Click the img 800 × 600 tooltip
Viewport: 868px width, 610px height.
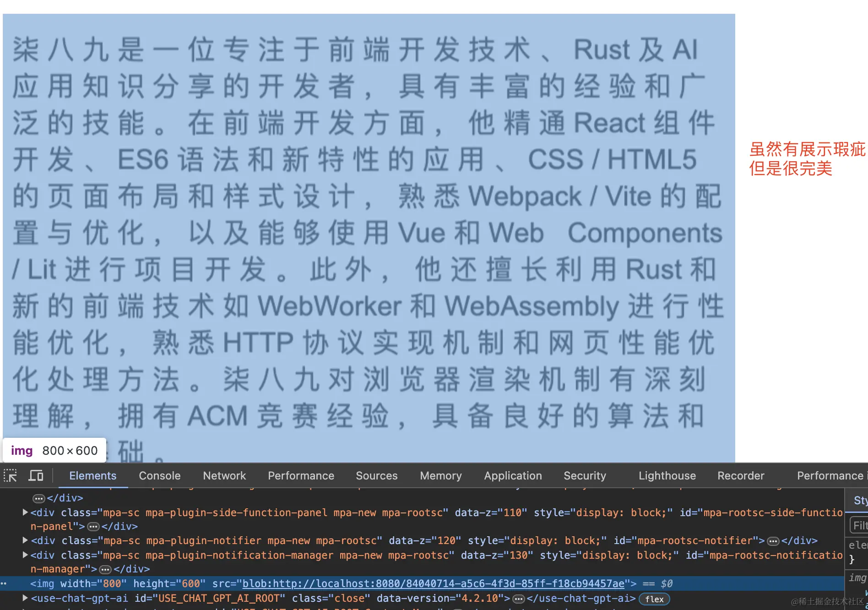pyautogui.click(x=54, y=451)
